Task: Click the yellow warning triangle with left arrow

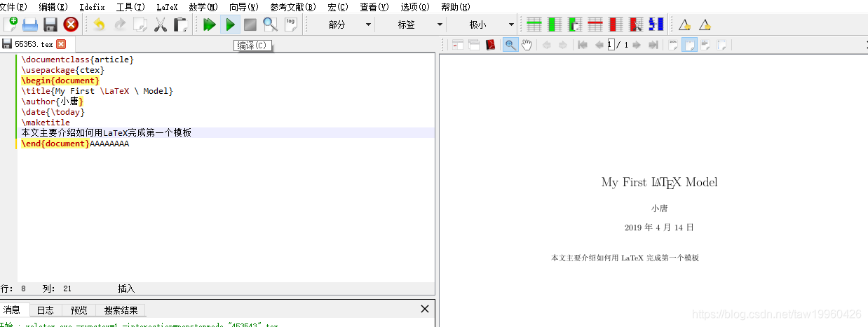Action: [685, 25]
